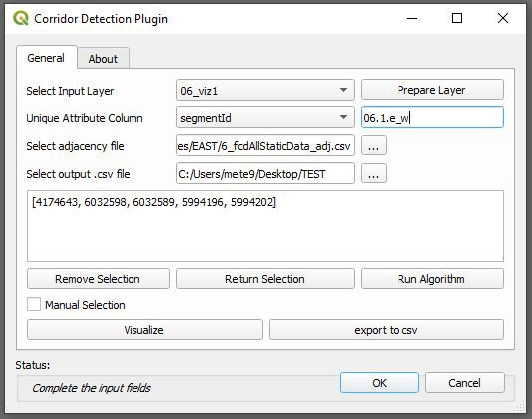The image size is (532, 419).
Task: Enable the Manual Selection checkbox
Action: (x=34, y=304)
